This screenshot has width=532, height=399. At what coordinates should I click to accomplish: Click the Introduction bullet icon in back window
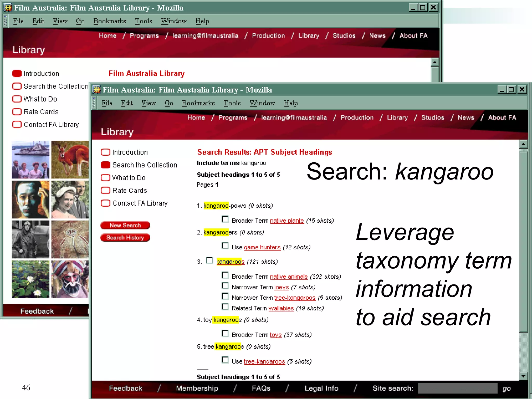point(17,73)
